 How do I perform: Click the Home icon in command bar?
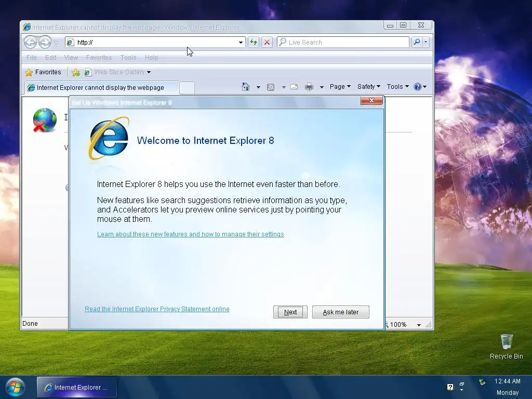tap(246, 87)
